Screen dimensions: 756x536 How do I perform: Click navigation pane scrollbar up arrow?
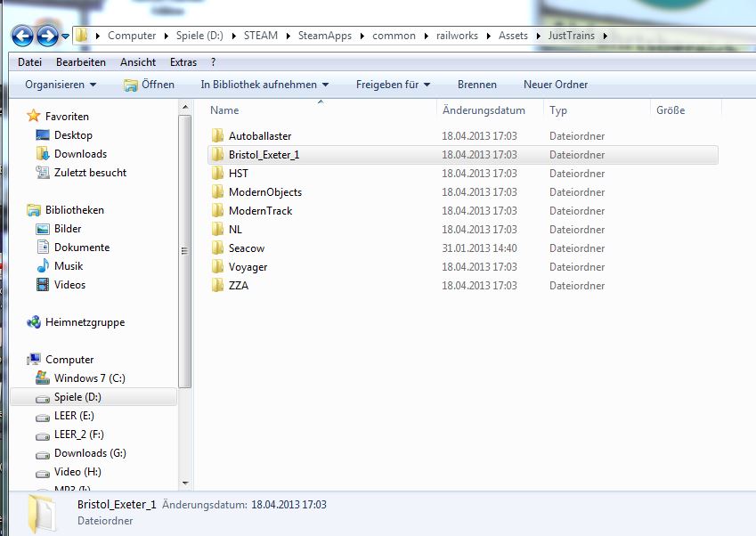coord(185,107)
